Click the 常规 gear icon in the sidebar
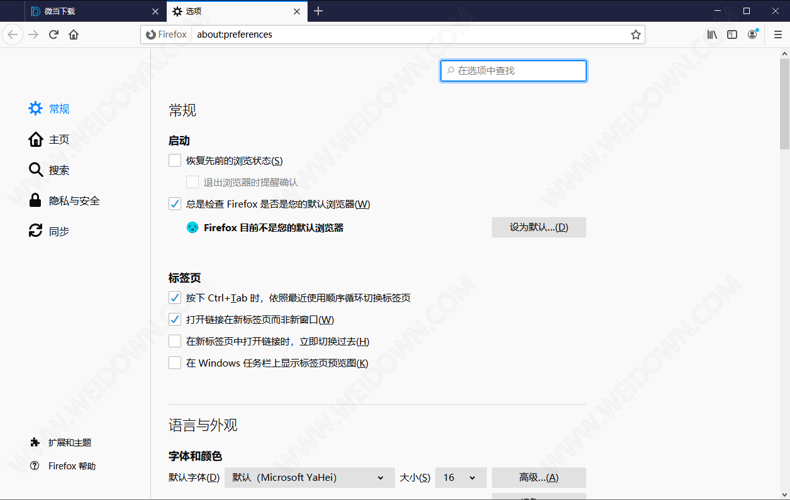This screenshot has width=790, height=500. tap(35, 108)
